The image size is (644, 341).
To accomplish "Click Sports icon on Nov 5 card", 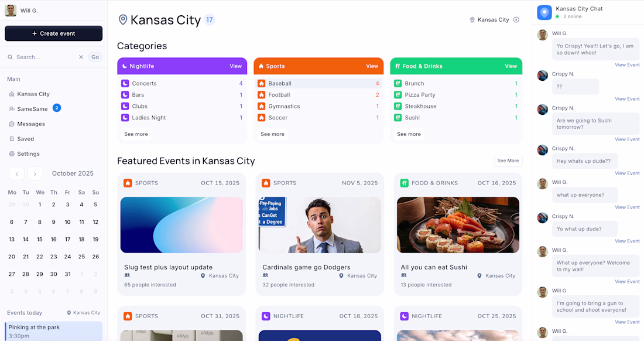I will 266,183.
